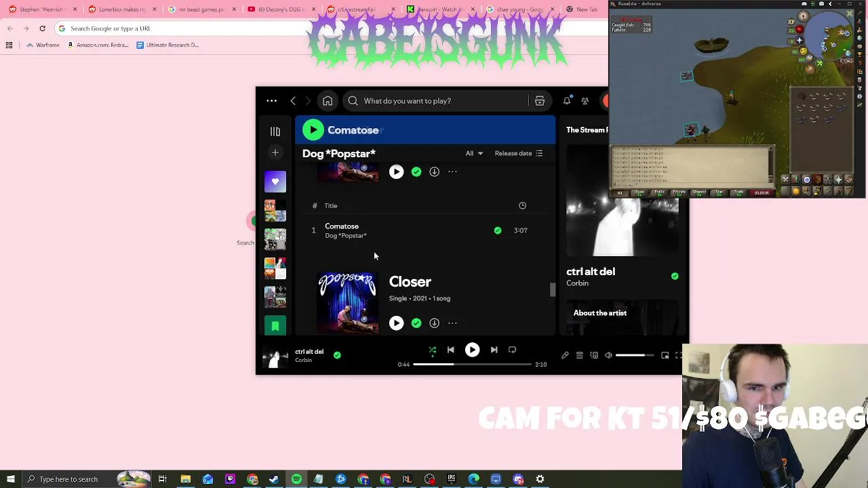Open RuneLite magic spellbook tab icon
Viewport: 868px width, 488px height.
pos(849,180)
